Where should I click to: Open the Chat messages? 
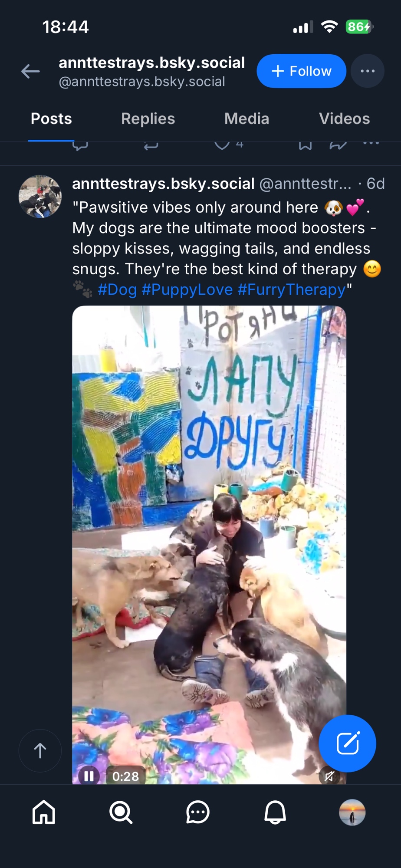[198, 812]
